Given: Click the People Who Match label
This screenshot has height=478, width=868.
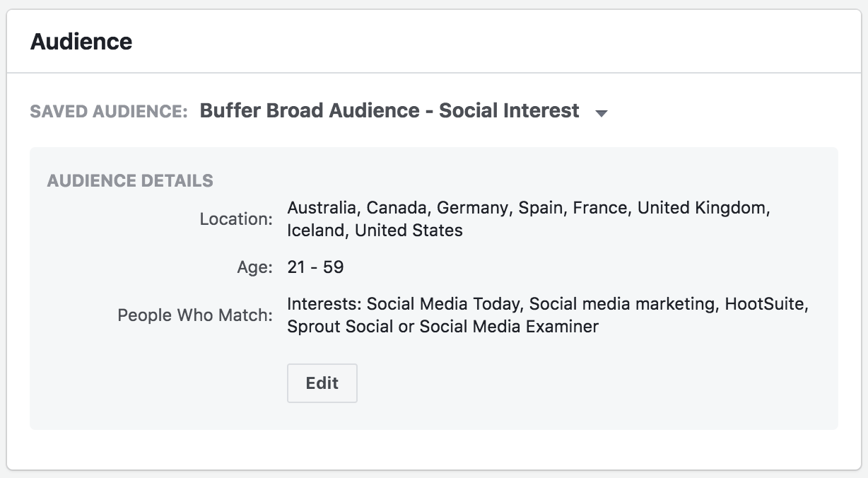Looking at the screenshot, I should [x=195, y=315].
